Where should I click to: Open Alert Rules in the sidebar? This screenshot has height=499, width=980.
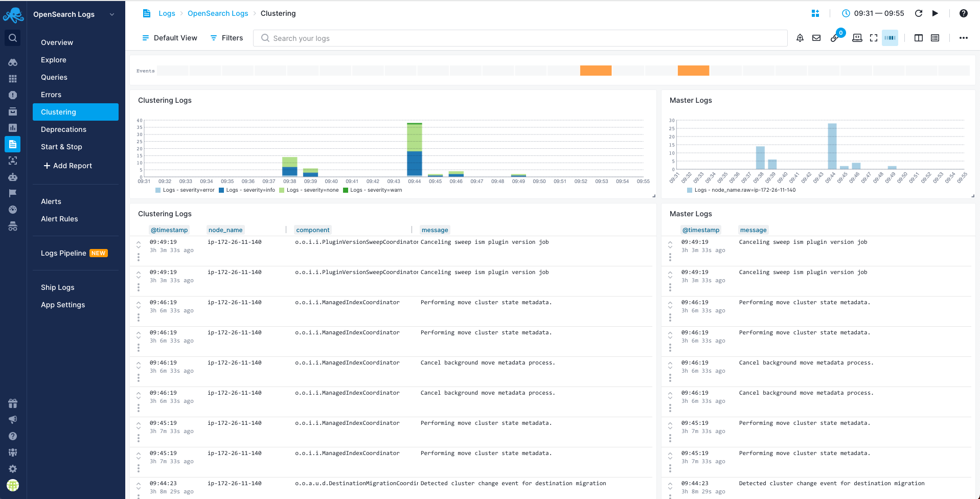[59, 219]
